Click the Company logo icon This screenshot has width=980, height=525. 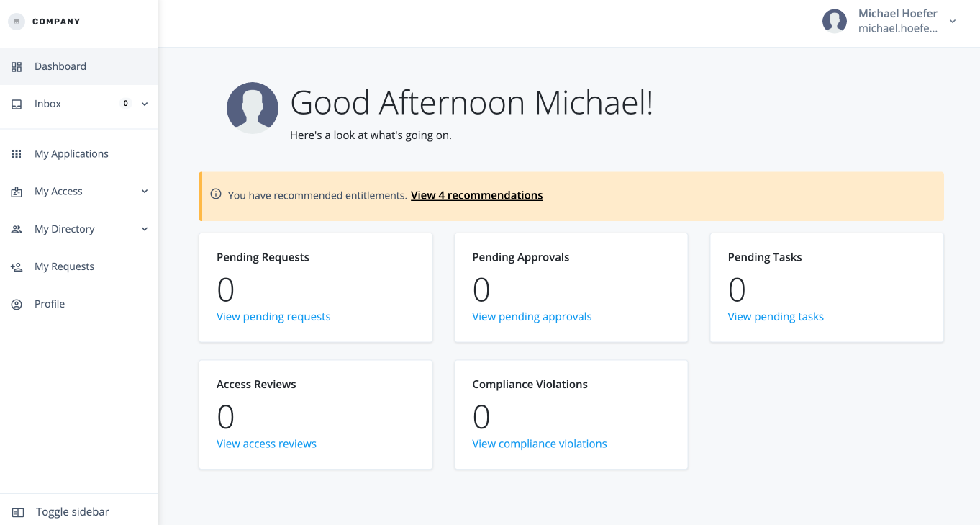click(15, 21)
